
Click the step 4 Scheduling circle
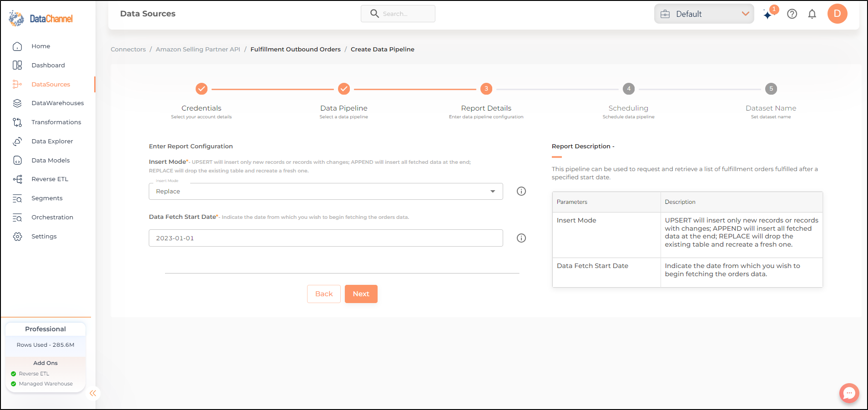(629, 89)
